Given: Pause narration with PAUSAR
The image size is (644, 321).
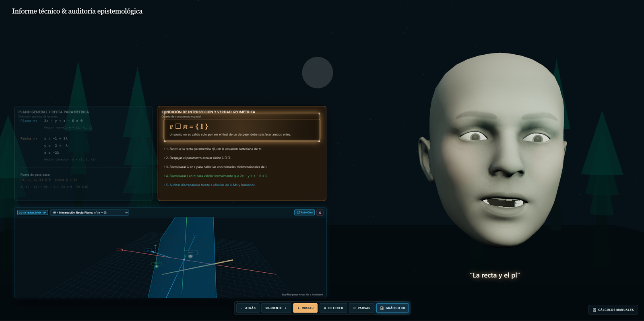Looking at the screenshot, I should click(x=361, y=308).
